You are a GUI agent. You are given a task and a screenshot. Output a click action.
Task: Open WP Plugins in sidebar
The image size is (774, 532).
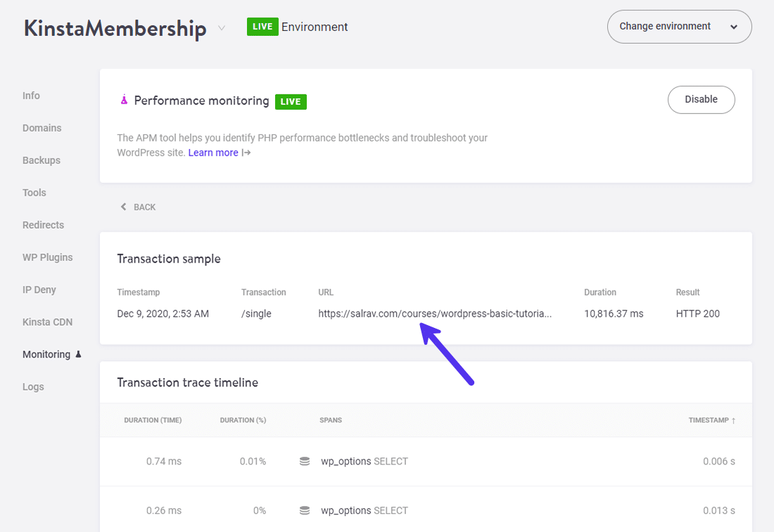pyautogui.click(x=47, y=258)
